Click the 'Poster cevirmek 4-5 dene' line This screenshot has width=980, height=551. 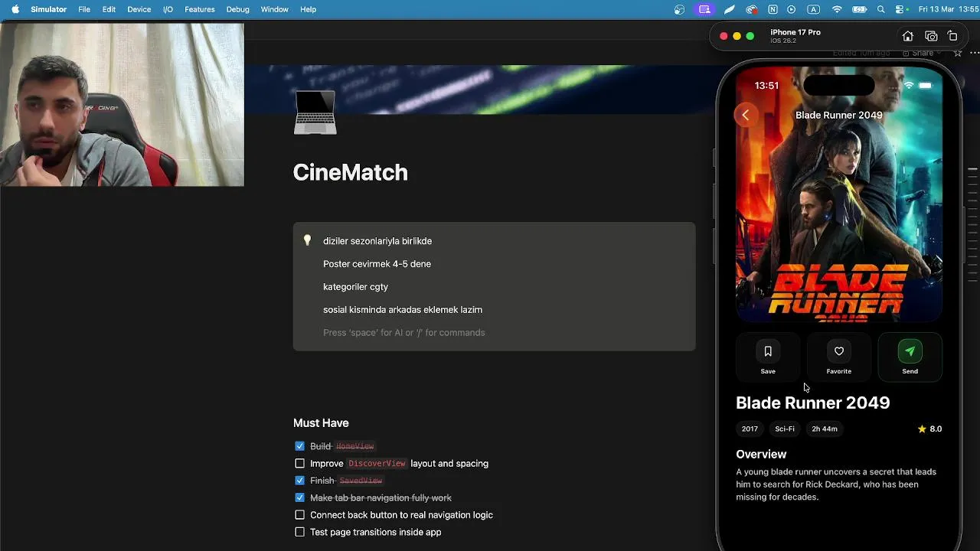coord(377,264)
